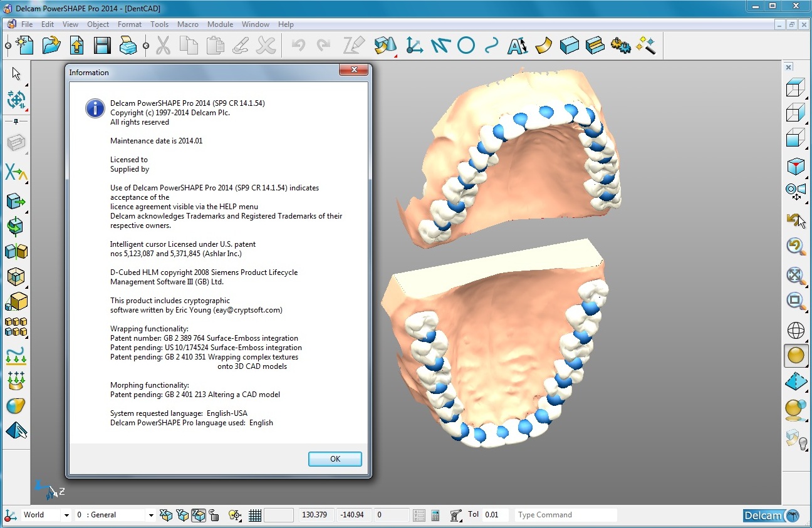This screenshot has height=528, width=812.
Task: Choose the Select arrow tool in left toolbar
Action: tap(16, 73)
